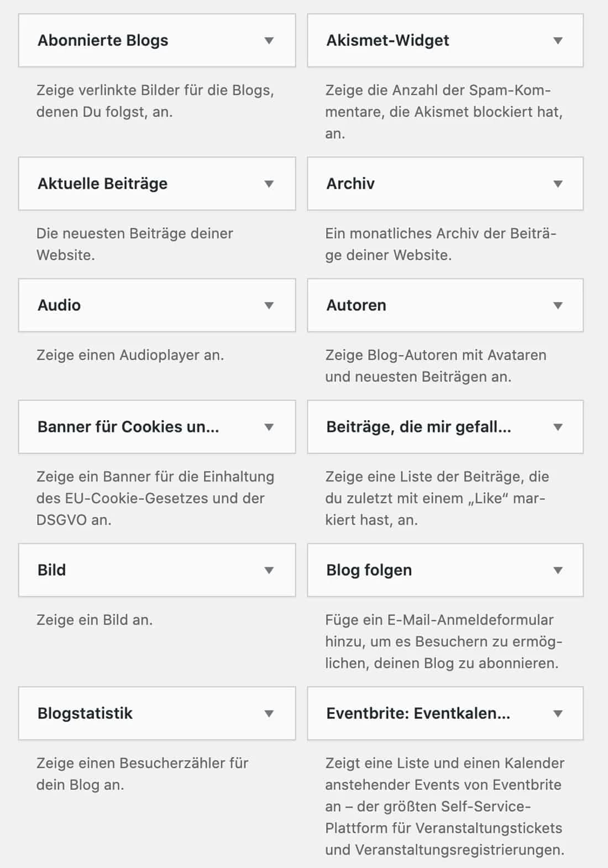The width and height of the screenshot is (608, 868).
Task: Click the Blog folgen widget header
Action: pos(369,569)
